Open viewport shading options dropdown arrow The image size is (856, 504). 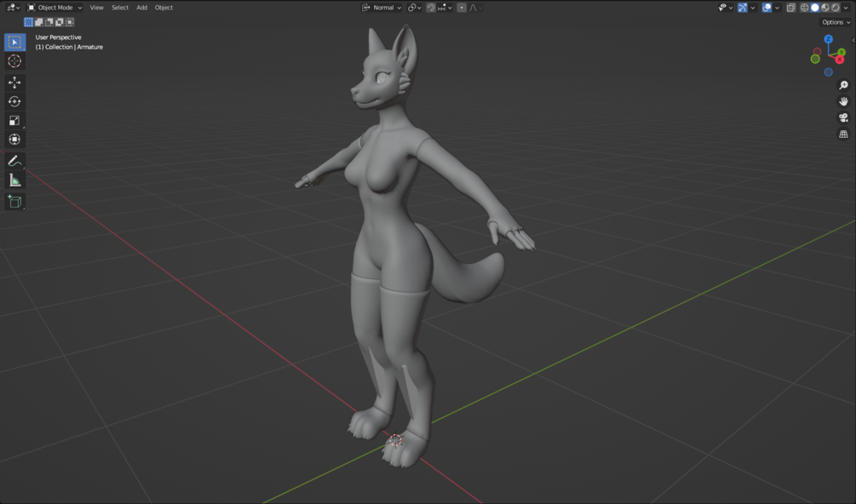846,8
